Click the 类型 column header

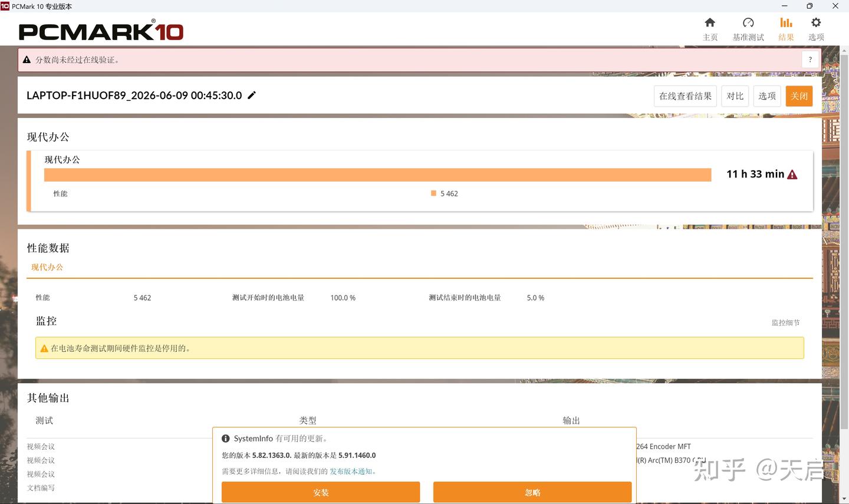[x=308, y=420]
